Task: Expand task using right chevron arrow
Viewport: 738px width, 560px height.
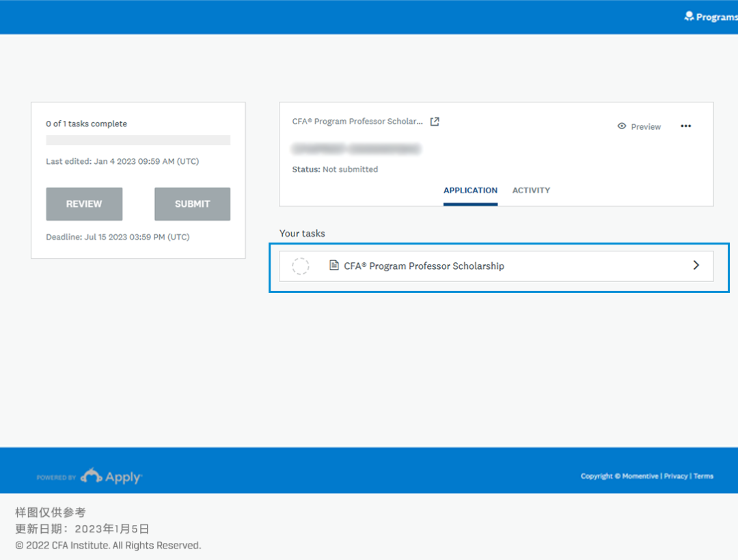Action: 696,265
